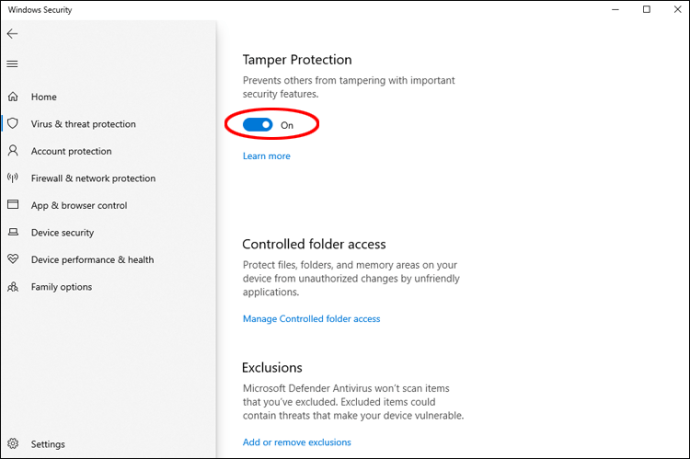The image size is (690, 459).
Task: Open the Learn more link
Action: tap(266, 156)
